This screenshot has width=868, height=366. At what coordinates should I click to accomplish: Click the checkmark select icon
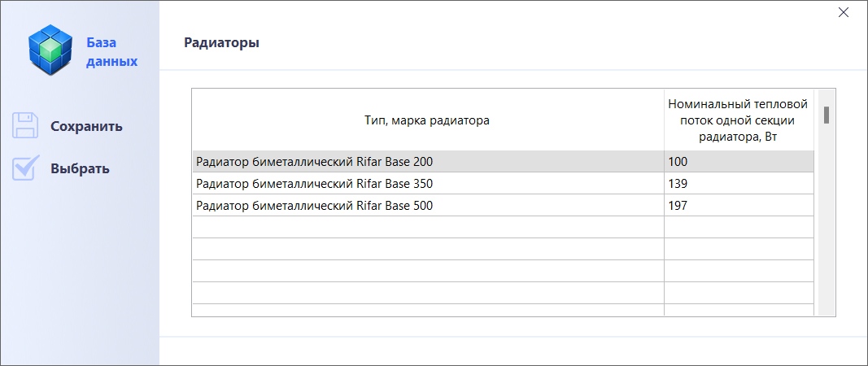[x=25, y=168]
